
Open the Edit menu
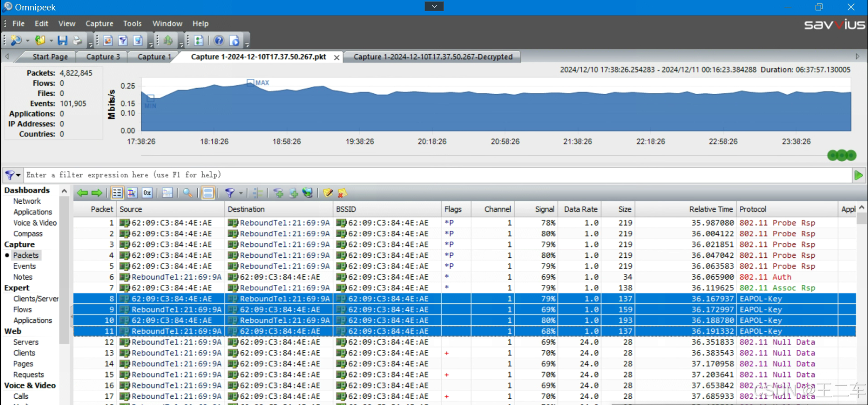[42, 23]
